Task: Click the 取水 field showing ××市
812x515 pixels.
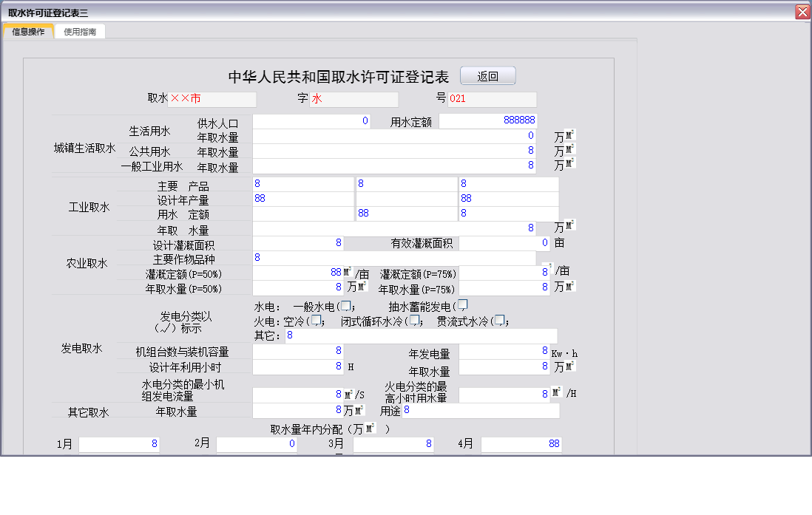Action: tap(213, 98)
